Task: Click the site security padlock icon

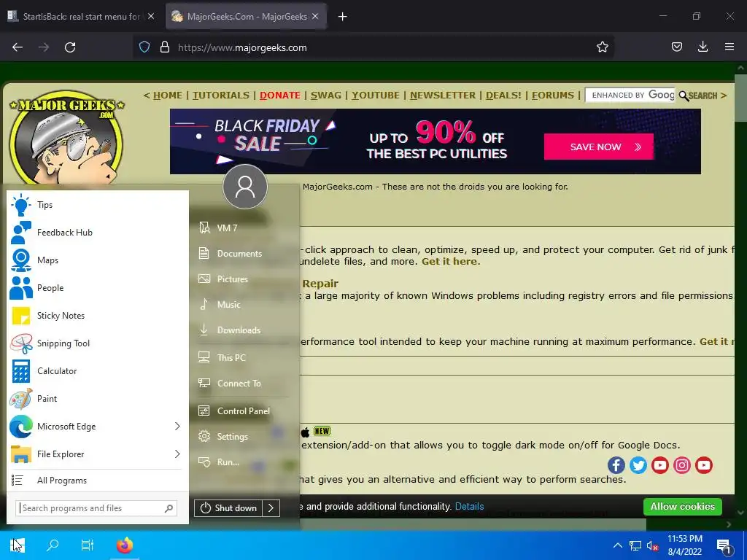Action: click(165, 47)
